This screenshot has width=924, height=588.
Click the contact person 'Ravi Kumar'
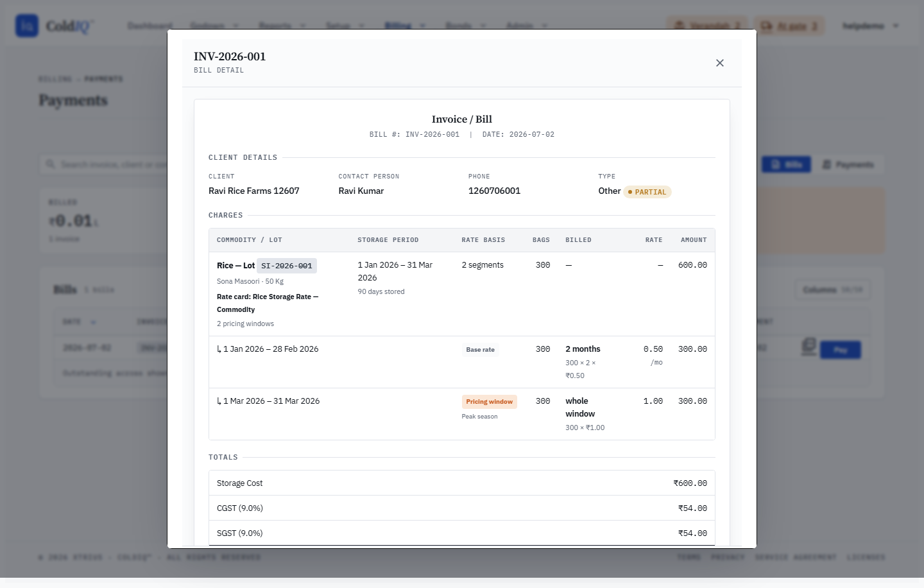(361, 191)
